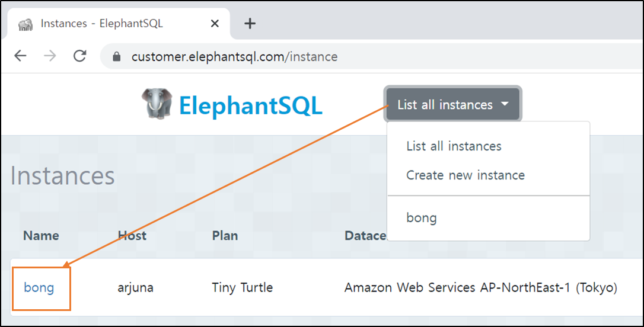Click the address bar showing customer.elephantsql.com/instance

369,56
